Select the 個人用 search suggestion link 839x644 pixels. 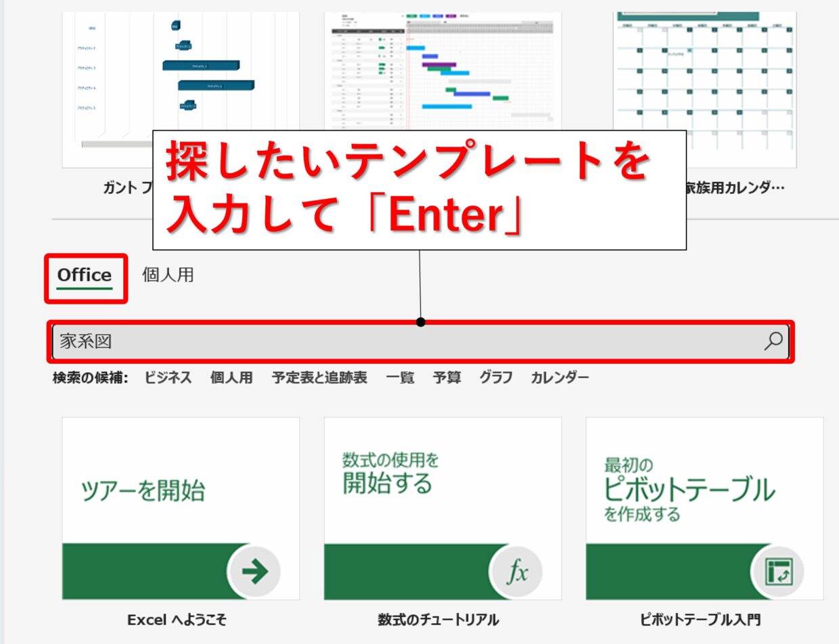[x=231, y=377]
